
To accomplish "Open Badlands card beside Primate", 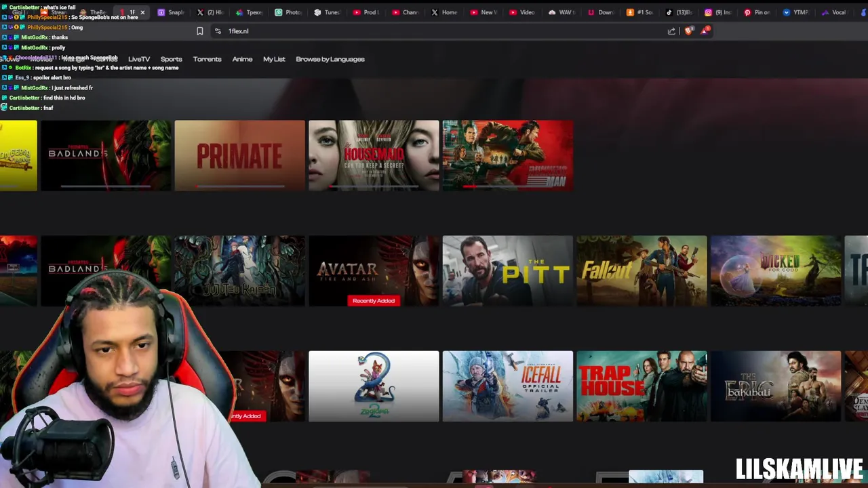I will click(x=106, y=155).
